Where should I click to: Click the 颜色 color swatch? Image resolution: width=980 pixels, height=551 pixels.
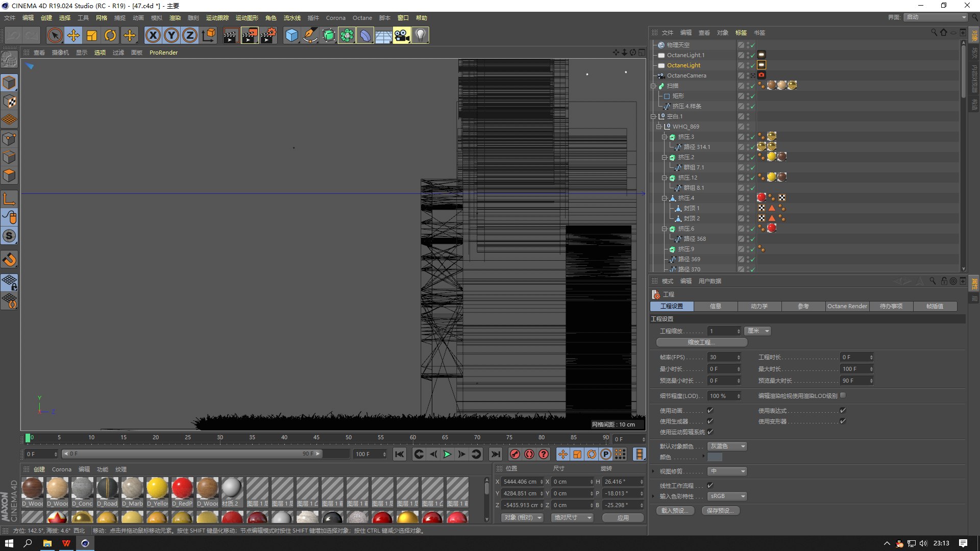coord(715,457)
